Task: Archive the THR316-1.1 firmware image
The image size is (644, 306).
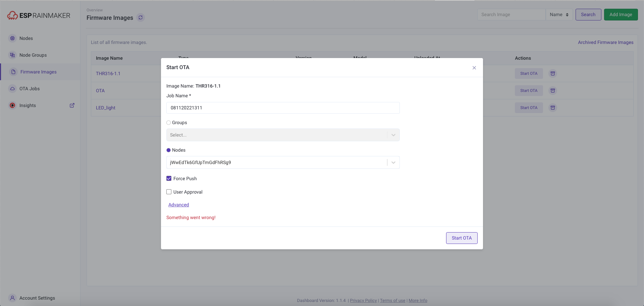Action: click(553, 73)
